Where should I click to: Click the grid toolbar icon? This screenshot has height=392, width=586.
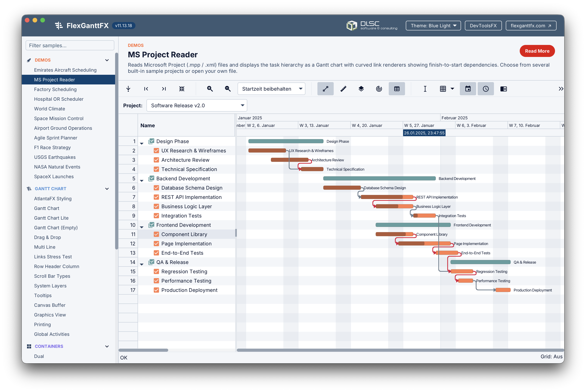(x=443, y=89)
